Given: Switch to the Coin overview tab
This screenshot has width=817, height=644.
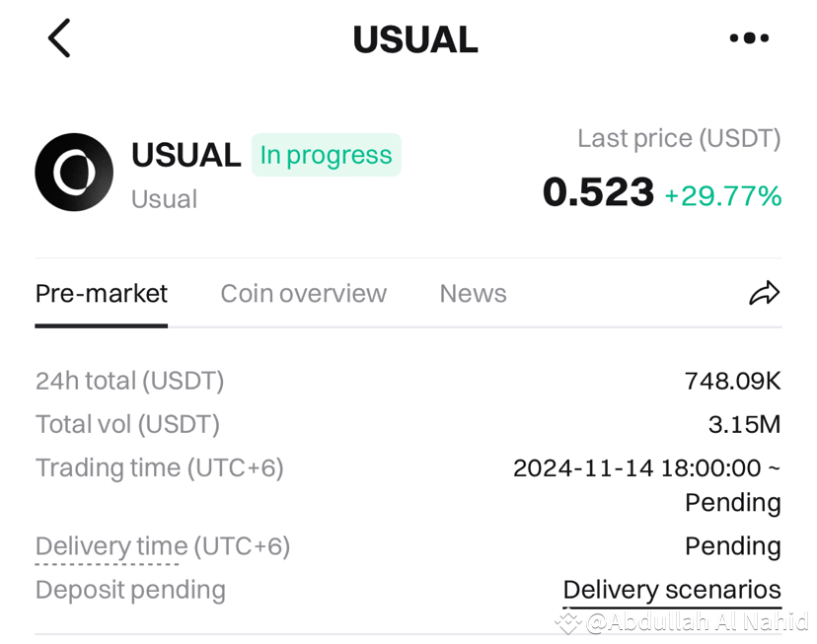Looking at the screenshot, I should tap(303, 293).
